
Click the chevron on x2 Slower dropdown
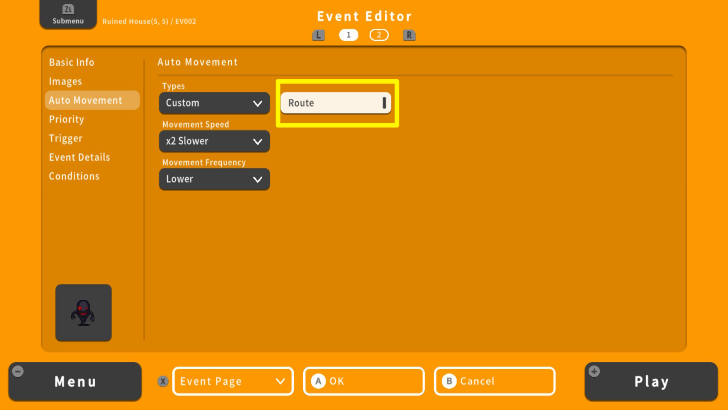[x=258, y=142]
